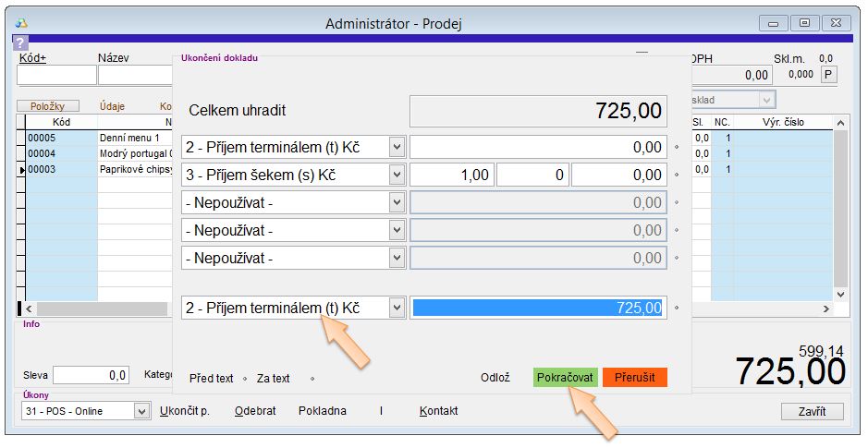Image resolution: width=868 pixels, height=448 pixels.
Task: Switch to the Údaje tab
Action: tap(112, 106)
